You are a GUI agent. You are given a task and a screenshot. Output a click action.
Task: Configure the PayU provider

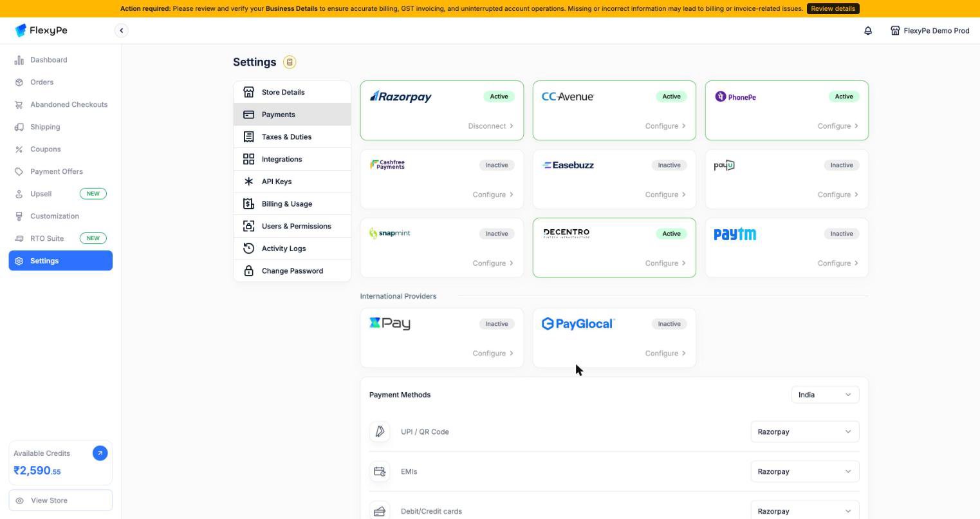pyautogui.click(x=838, y=194)
